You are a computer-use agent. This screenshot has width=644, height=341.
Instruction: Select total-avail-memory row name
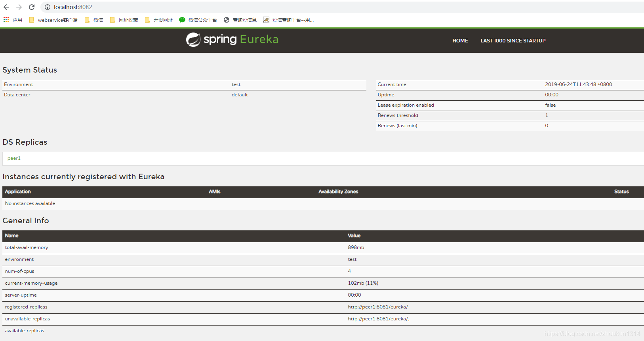[x=27, y=247]
